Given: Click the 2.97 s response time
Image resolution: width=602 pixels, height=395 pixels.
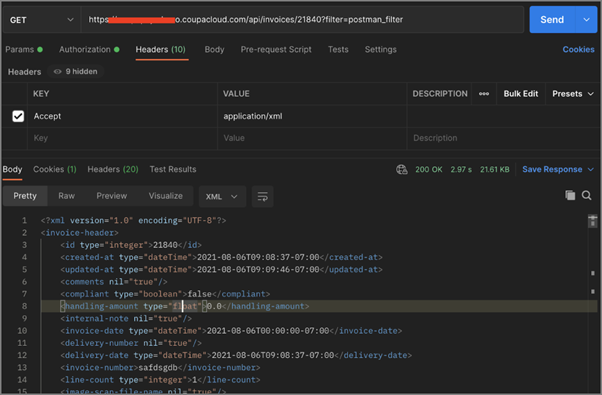Looking at the screenshot, I should [461, 169].
